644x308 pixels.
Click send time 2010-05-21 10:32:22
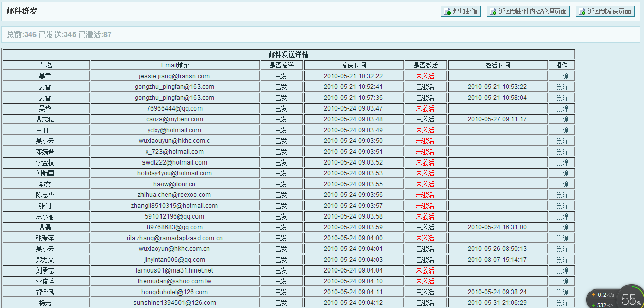[x=353, y=76]
